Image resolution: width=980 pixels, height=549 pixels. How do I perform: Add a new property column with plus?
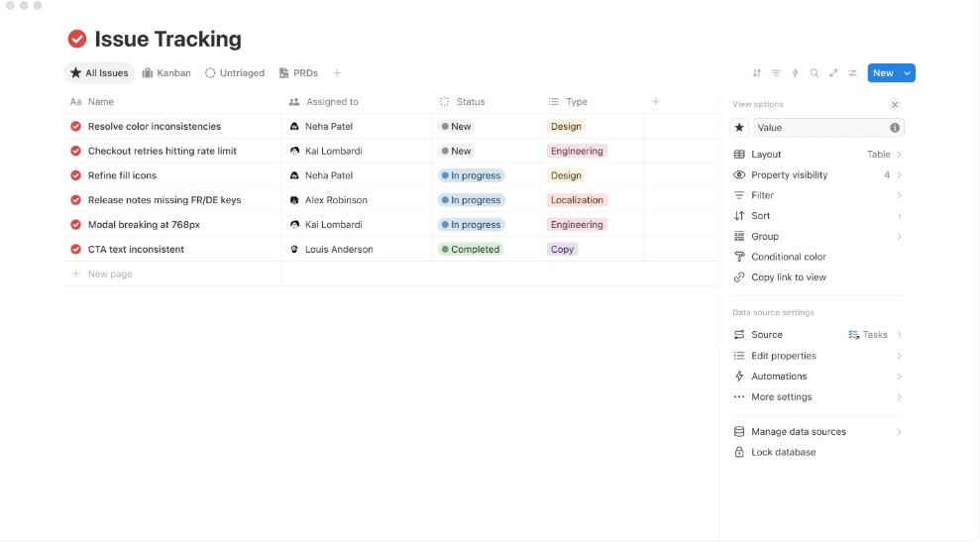click(x=656, y=101)
